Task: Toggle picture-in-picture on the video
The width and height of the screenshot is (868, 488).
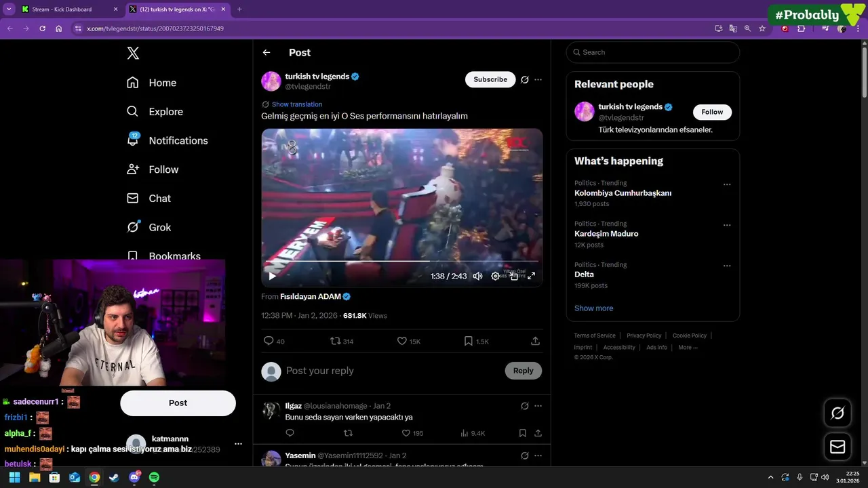Action: click(x=514, y=276)
